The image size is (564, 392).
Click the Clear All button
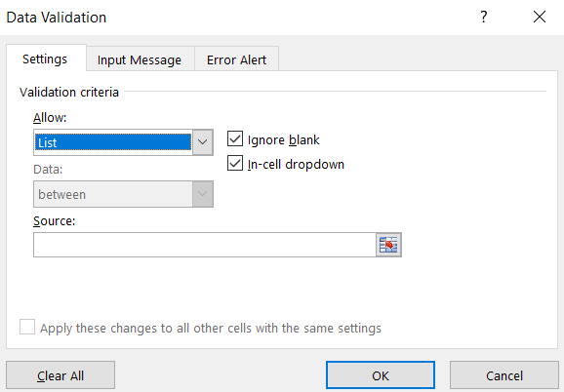(x=60, y=375)
